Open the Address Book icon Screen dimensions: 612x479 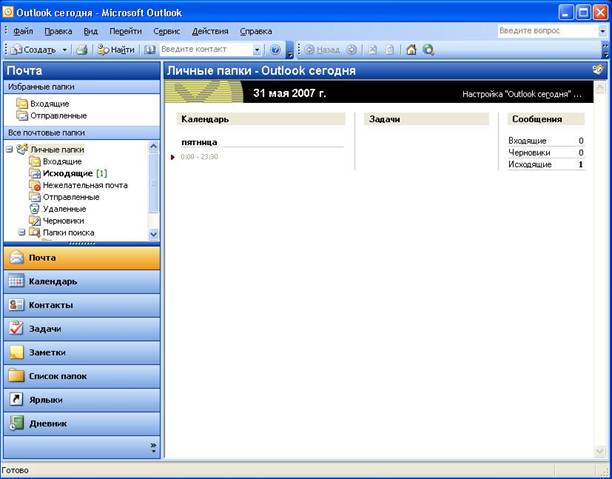coord(150,50)
